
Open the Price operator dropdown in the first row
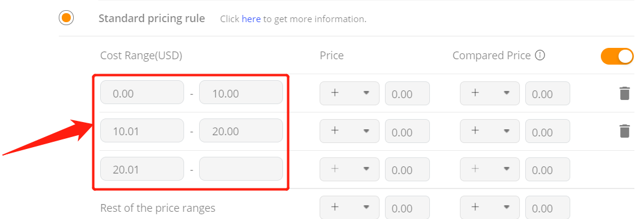(x=350, y=93)
